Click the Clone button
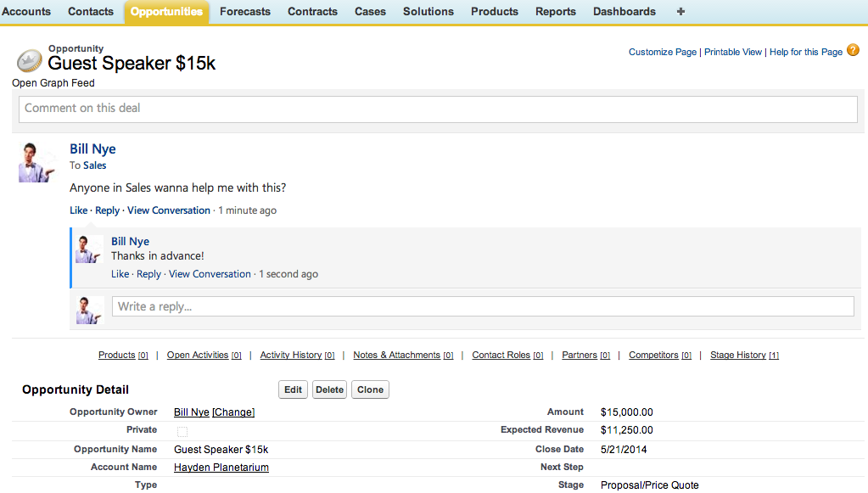The height and width of the screenshot is (493, 868). point(370,389)
